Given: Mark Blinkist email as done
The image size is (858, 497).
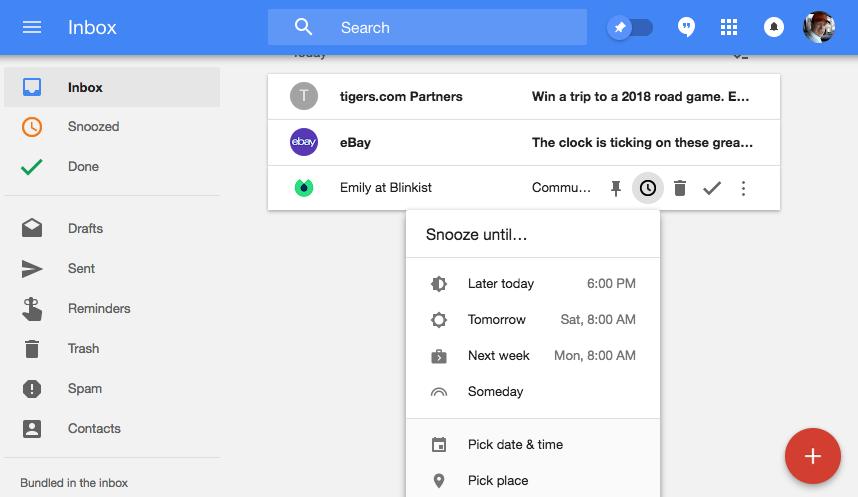Looking at the screenshot, I should click(x=712, y=188).
